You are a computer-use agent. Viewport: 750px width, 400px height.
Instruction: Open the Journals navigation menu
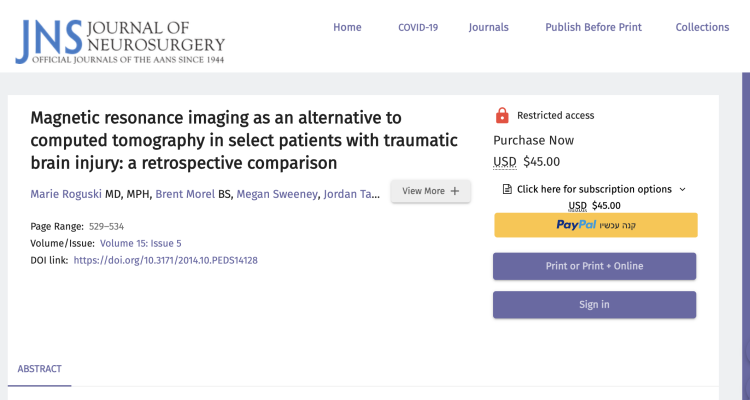click(488, 27)
